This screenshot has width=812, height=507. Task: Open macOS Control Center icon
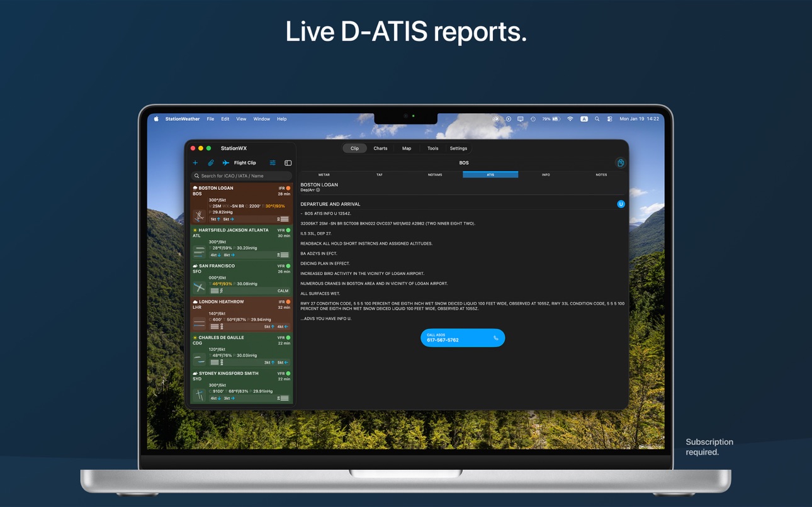pyautogui.click(x=609, y=119)
